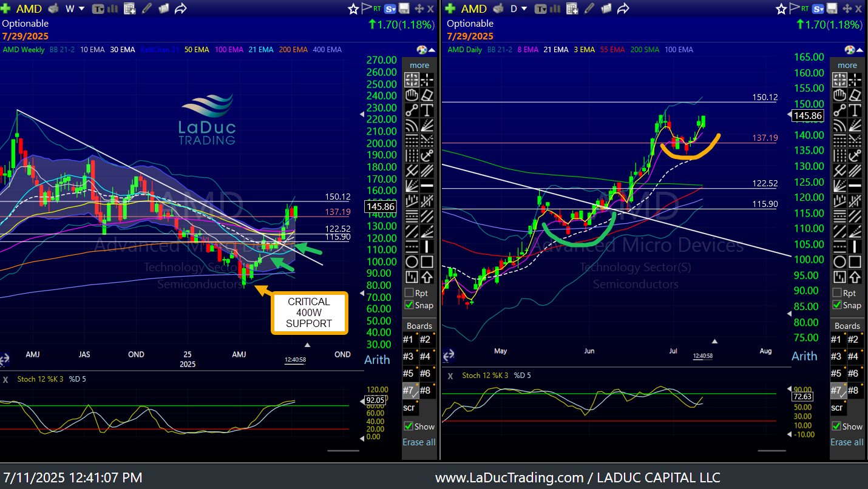The width and height of the screenshot is (868, 489).
Task: Pick the Text tool in daily chart's toolbox
Action: pyautogui.click(x=855, y=110)
